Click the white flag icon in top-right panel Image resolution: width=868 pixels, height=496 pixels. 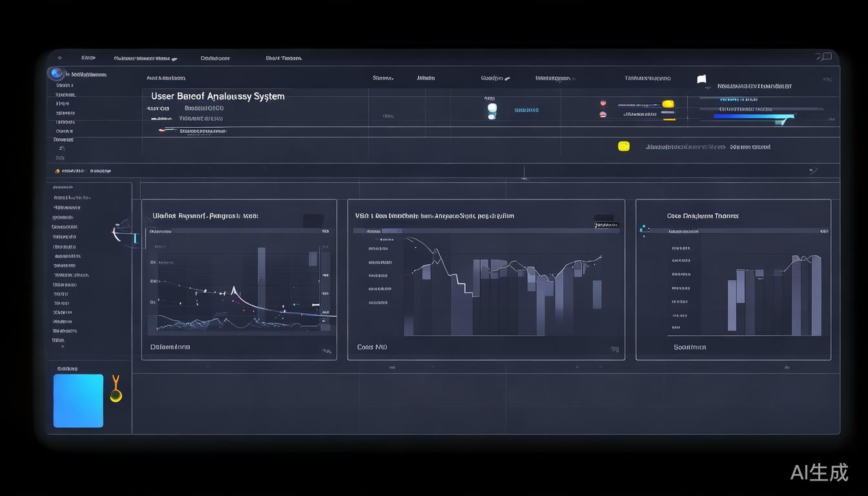(x=701, y=79)
